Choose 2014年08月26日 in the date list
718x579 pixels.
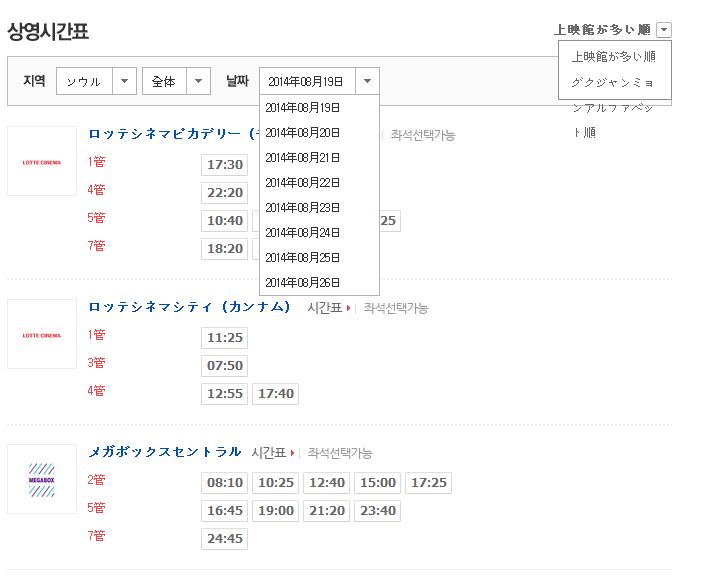click(303, 282)
